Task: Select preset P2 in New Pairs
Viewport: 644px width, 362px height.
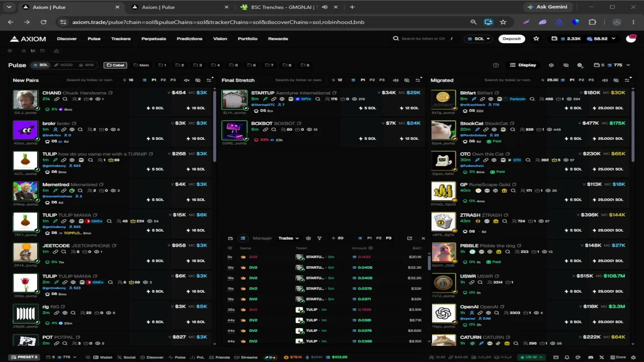Action: [x=163, y=80]
